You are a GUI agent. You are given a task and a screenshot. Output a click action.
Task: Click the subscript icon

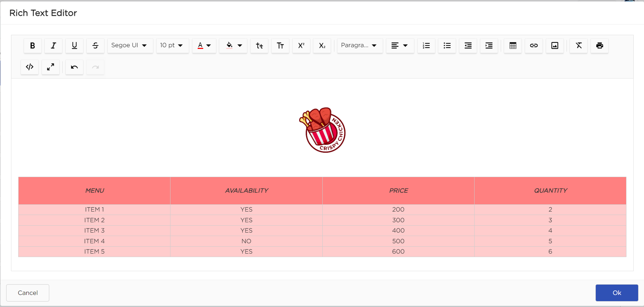pos(322,45)
